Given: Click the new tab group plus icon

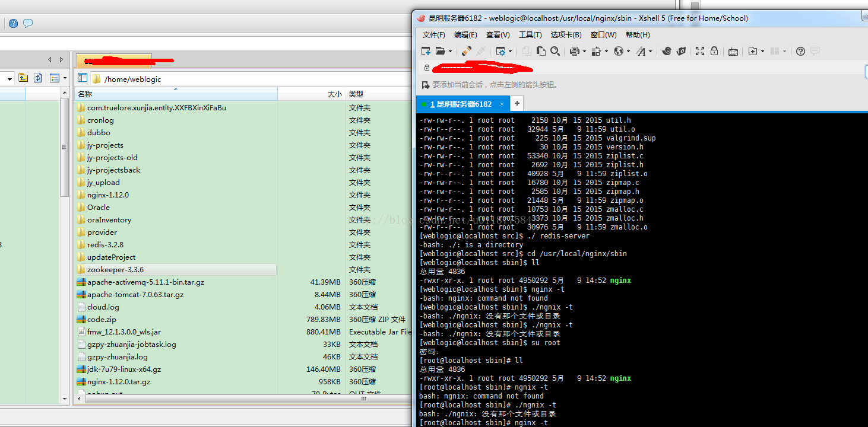Looking at the screenshot, I should click(x=752, y=52).
